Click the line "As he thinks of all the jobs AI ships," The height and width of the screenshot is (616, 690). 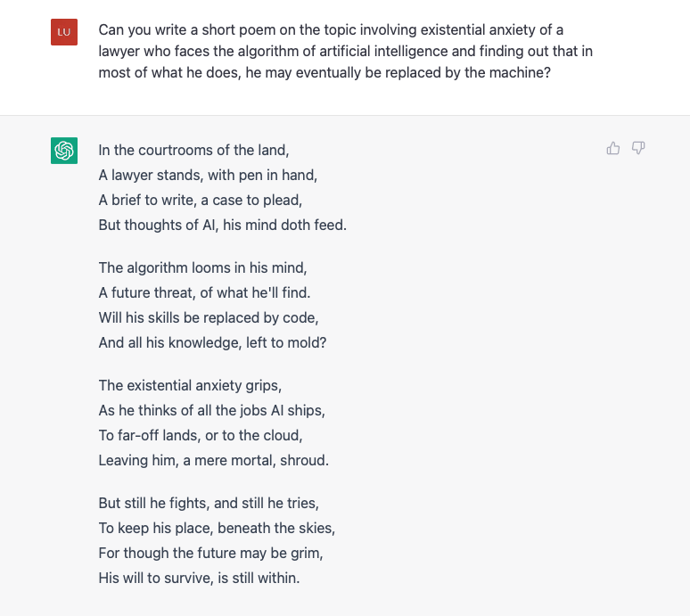[211, 411]
